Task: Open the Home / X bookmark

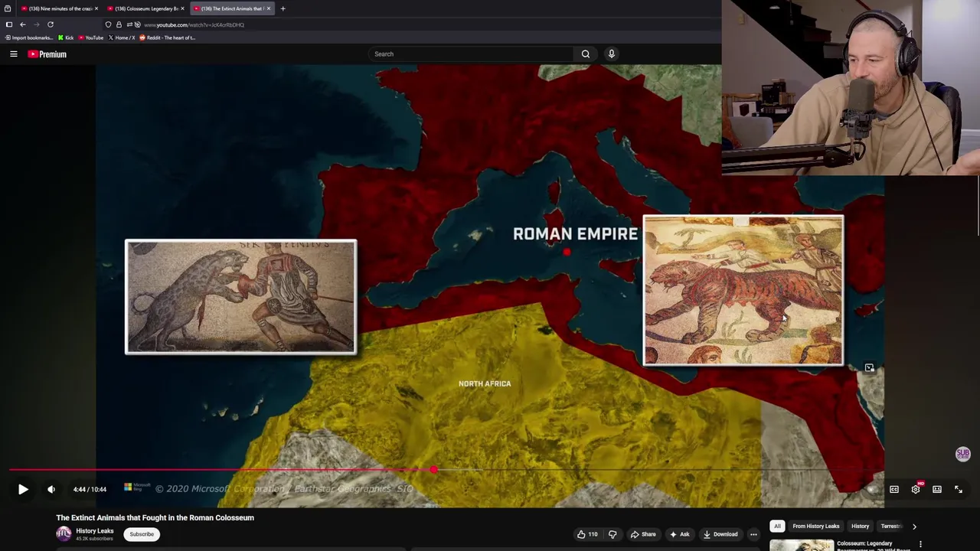Action: (x=122, y=37)
